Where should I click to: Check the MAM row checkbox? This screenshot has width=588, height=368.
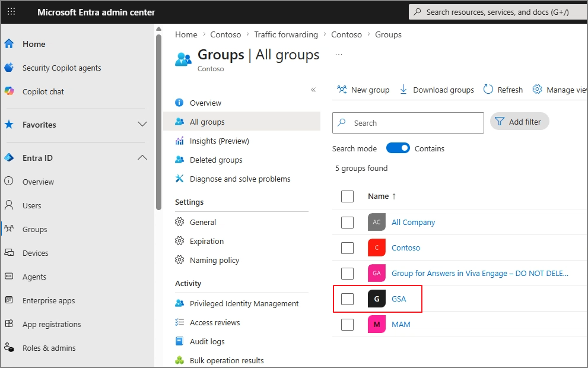[347, 324]
